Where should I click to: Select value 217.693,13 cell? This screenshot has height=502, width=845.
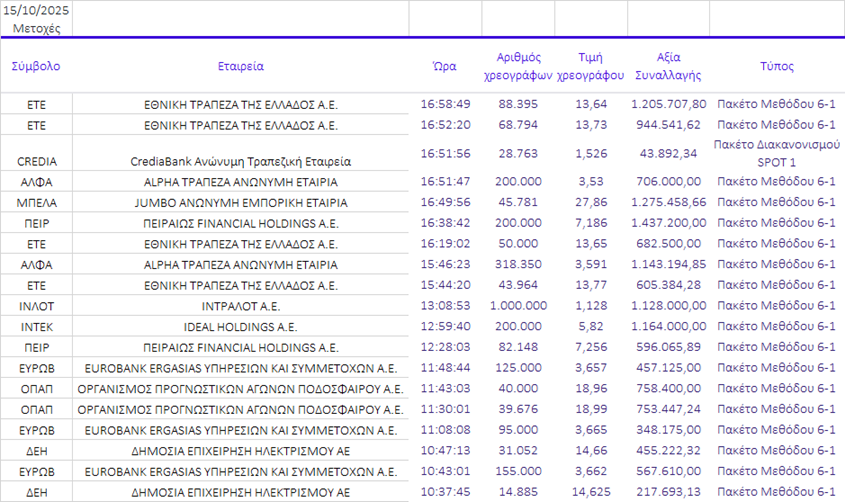668,491
